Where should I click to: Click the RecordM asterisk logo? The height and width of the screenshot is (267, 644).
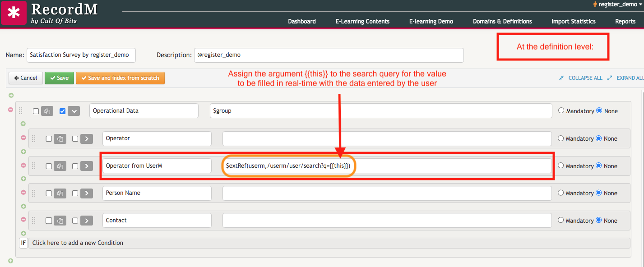[x=14, y=13]
